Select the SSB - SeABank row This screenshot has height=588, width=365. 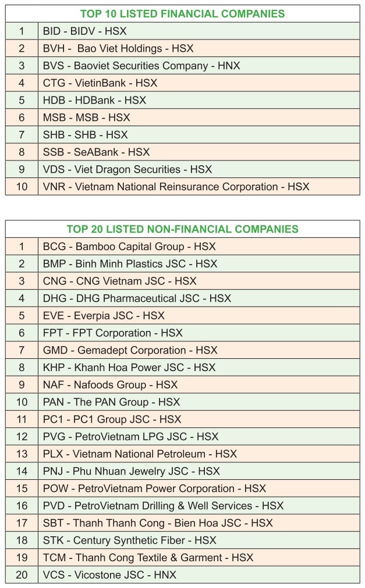(x=96, y=152)
